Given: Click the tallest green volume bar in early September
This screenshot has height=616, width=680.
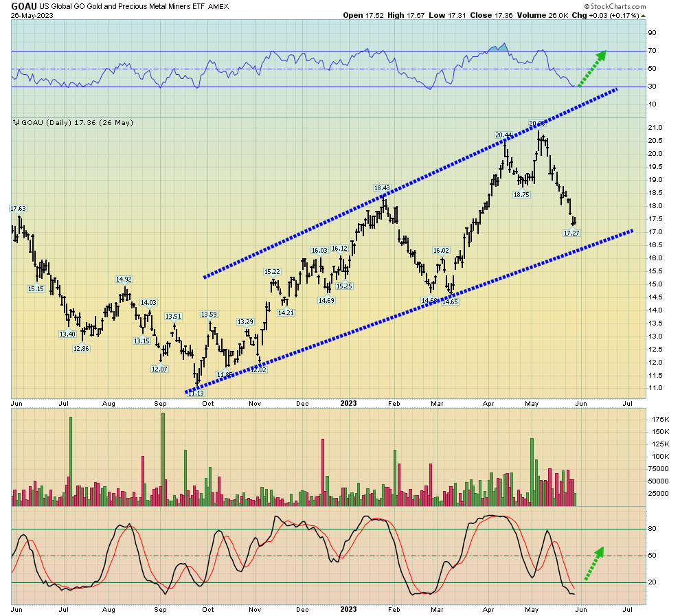Looking at the screenshot, I should tap(163, 459).
